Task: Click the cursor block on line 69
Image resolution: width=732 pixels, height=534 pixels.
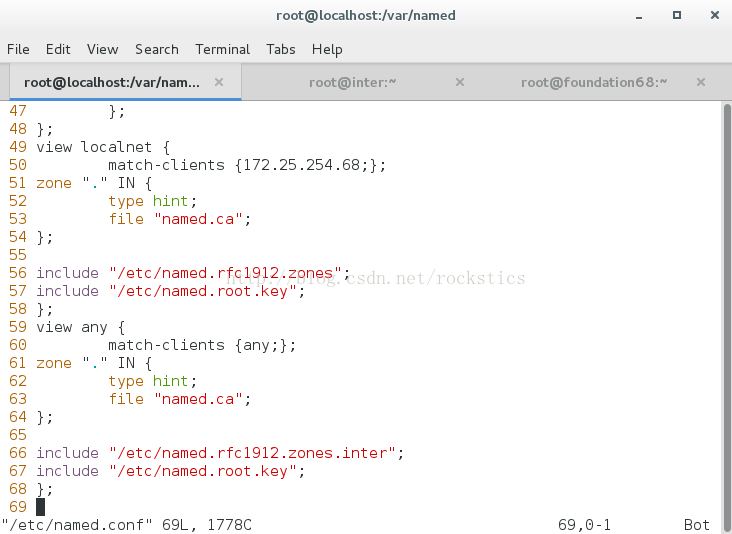Action: coord(41,507)
